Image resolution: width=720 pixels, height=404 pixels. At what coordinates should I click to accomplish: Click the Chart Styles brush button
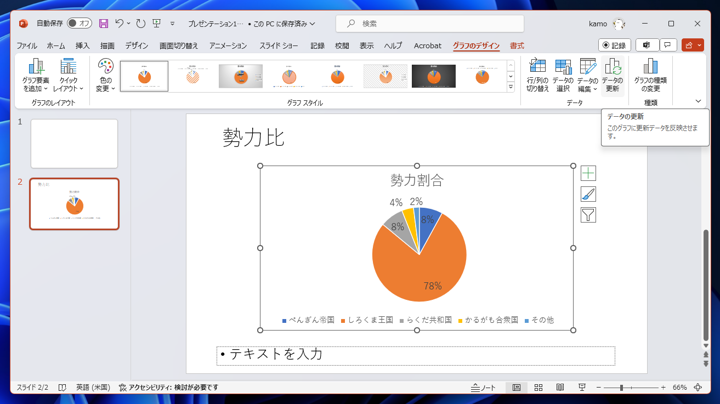click(x=588, y=194)
